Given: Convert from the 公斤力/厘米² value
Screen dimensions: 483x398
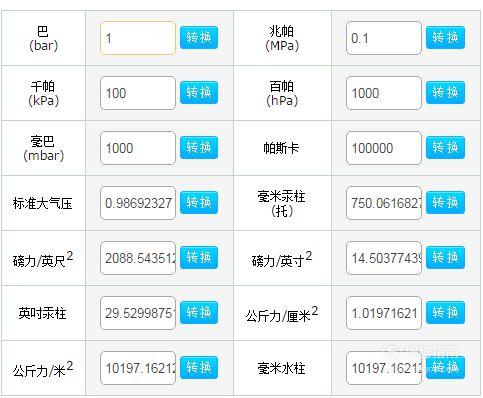Looking at the screenshot, I should [445, 312].
